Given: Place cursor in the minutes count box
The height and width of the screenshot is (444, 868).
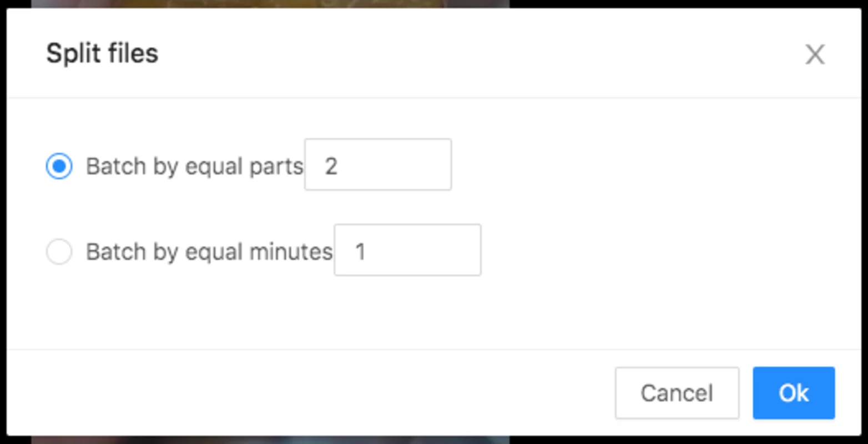Looking at the screenshot, I should [407, 250].
